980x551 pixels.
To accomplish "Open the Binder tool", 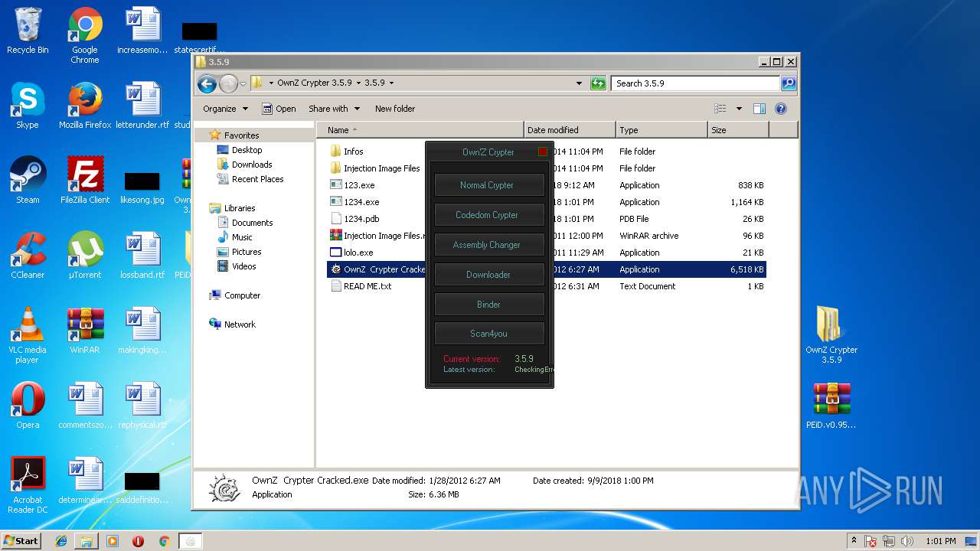I will point(489,305).
